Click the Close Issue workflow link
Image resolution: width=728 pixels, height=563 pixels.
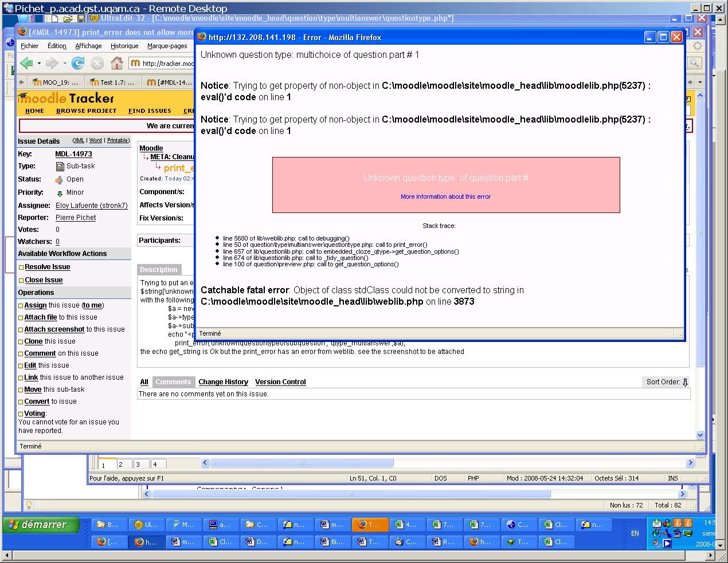tap(44, 280)
